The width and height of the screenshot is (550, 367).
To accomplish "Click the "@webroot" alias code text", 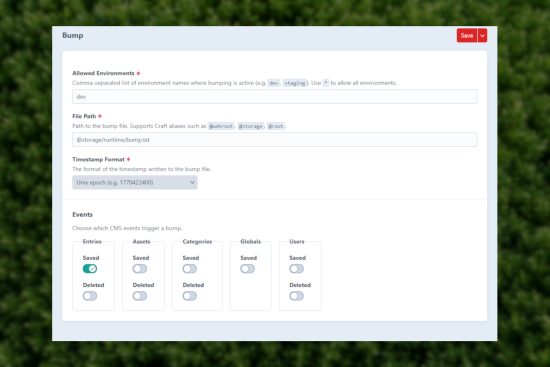I will [x=221, y=126].
